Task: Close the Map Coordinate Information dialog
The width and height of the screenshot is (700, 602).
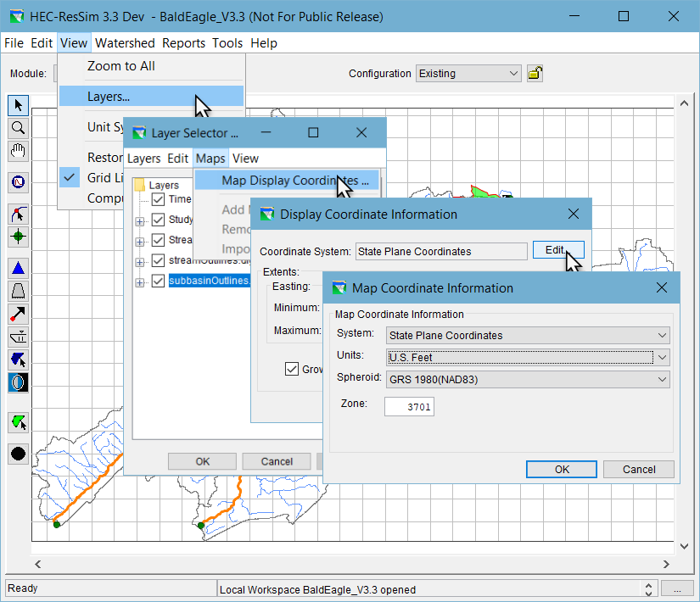Action: [x=662, y=287]
